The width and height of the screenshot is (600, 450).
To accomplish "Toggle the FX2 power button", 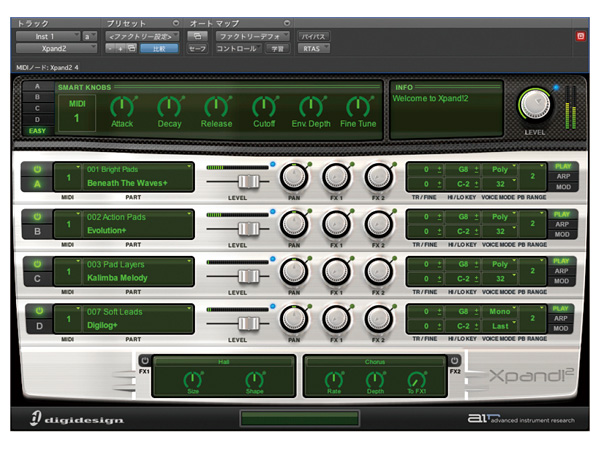I will 454,361.
